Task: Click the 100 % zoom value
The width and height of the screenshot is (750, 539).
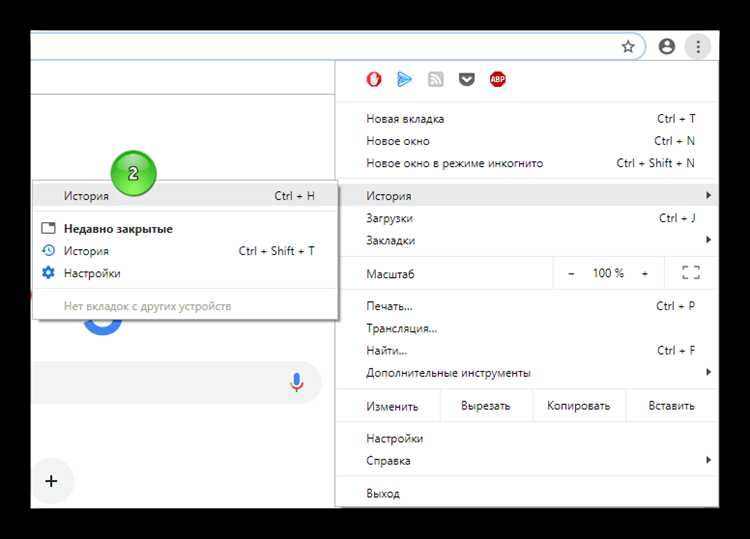Action: point(608,273)
